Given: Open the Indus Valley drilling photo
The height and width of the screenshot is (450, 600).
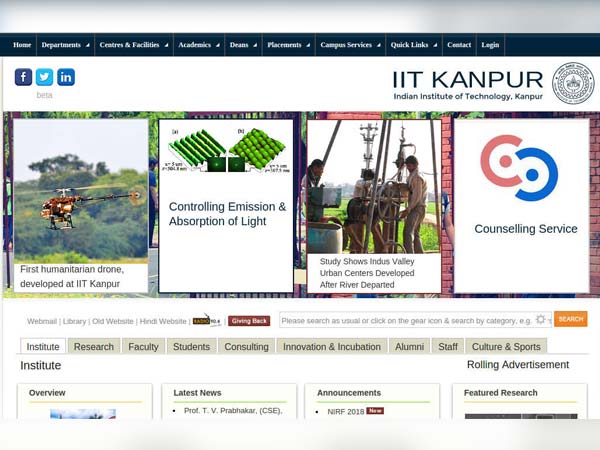Looking at the screenshot, I should (374, 187).
